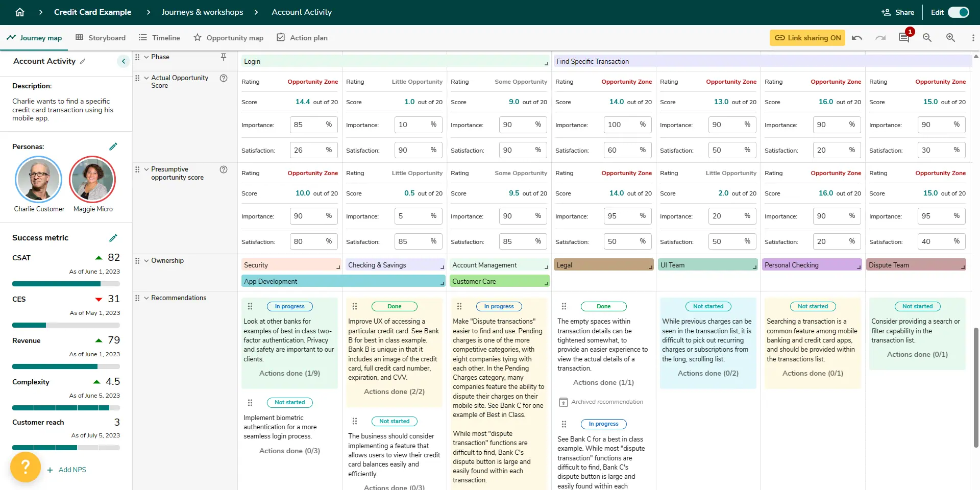This screenshot has width=980, height=490.
Task: Edit the Personas with the pencil icon
Action: point(113,146)
